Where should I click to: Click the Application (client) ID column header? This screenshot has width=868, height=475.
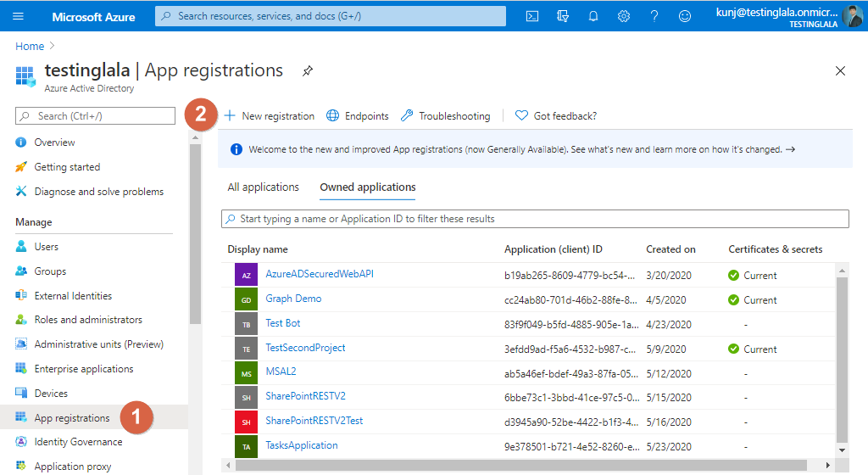pyautogui.click(x=553, y=249)
